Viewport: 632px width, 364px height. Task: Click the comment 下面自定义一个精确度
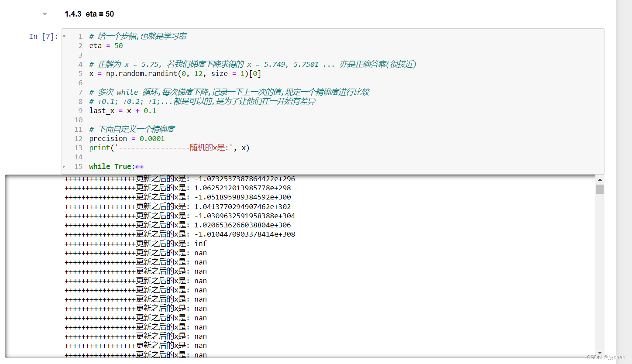pyautogui.click(x=132, y=129)
